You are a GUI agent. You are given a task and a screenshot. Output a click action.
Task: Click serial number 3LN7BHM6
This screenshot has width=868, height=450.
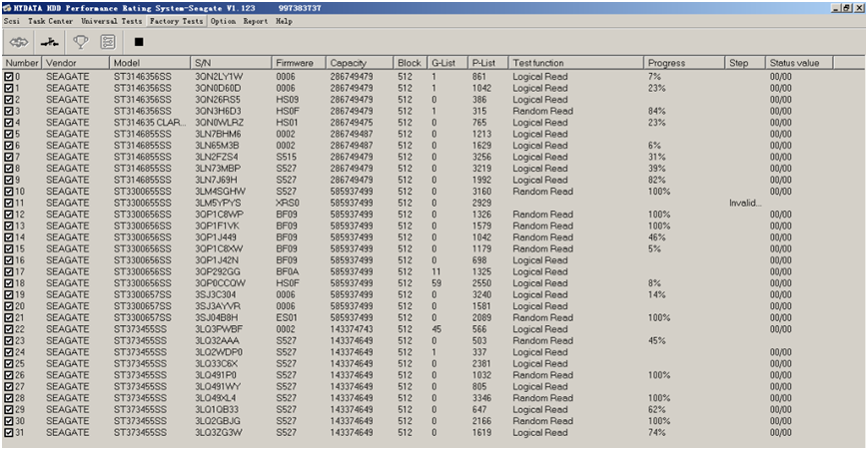coord(218,134)
